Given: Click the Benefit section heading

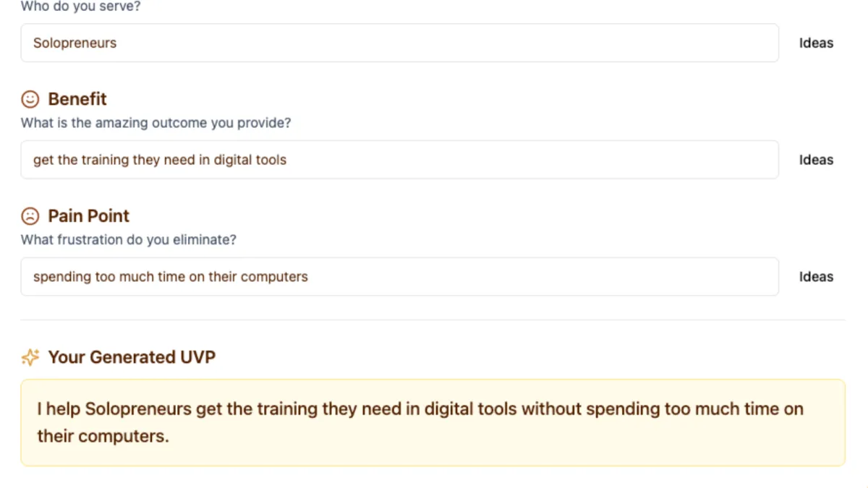Looking at the screenshot, I should [77, 99].
